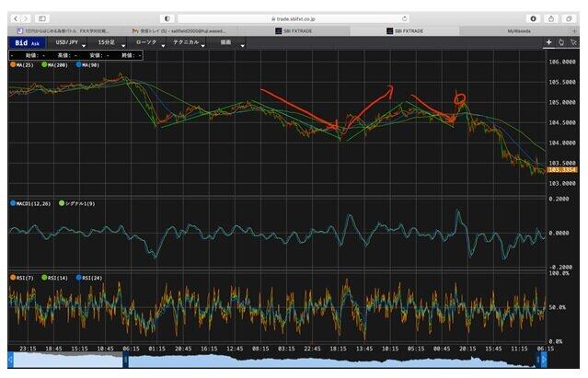Viewport: 588px width, 378px height.
Task: Click the chart refresh icon
Action: click(560, 42)
